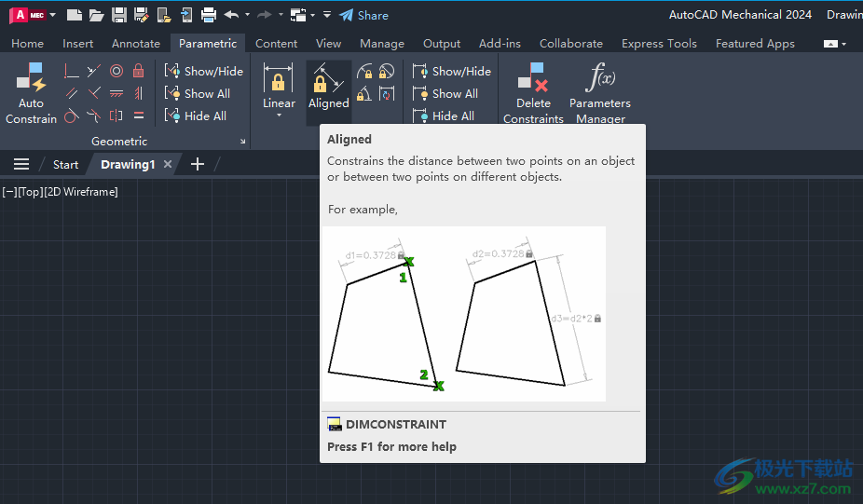Open ribbon minimize options dropdown
Viewport: 863px width, 504px height.
(x=843, y=44)
